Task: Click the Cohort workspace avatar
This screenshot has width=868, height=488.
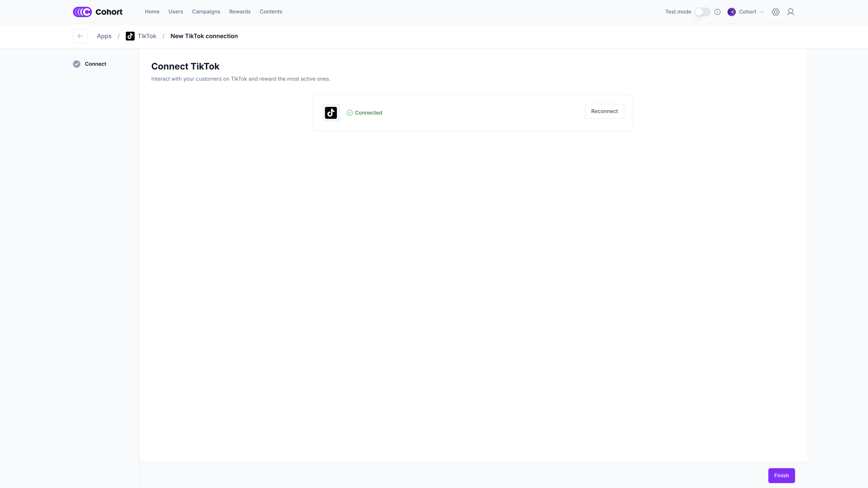Action: pyautogui.click(x=732, y=12)
